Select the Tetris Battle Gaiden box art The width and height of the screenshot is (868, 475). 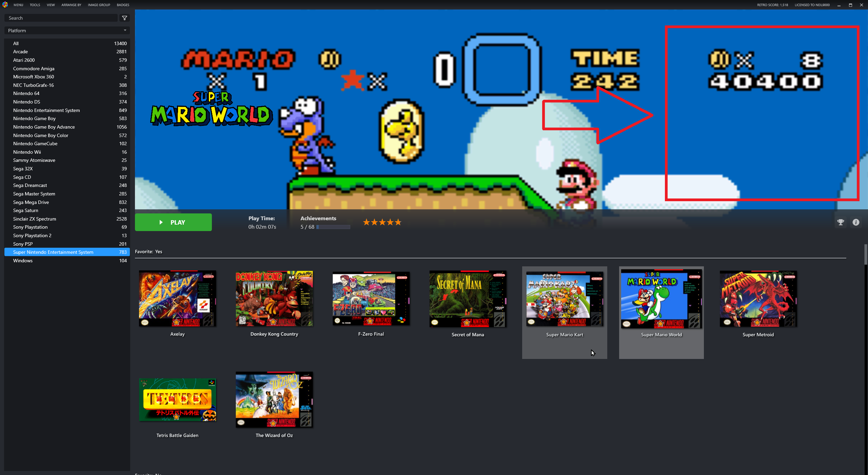pos(177,400)
